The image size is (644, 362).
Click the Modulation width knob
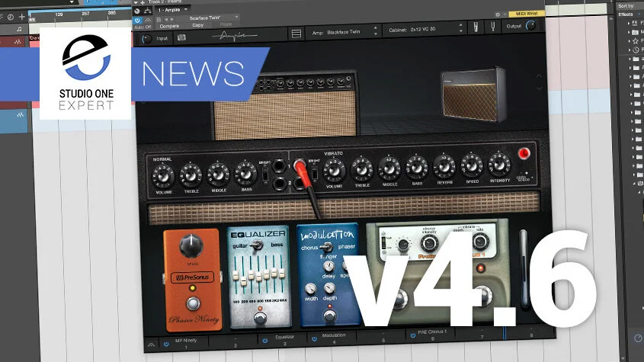311,289
